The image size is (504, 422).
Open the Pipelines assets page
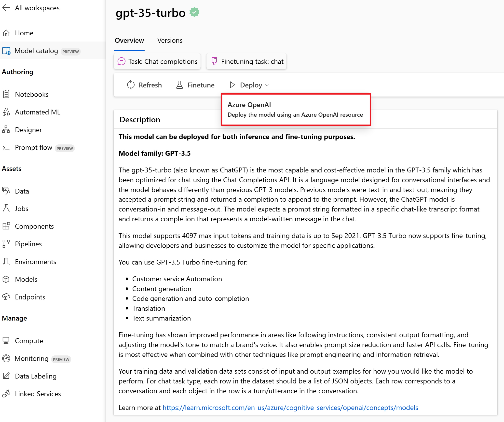tap(28, 244)
